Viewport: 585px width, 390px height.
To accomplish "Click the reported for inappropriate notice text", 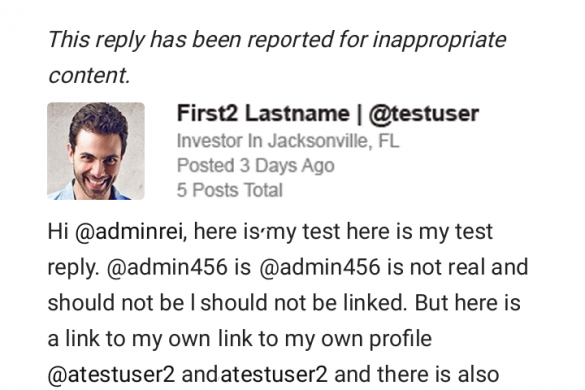I will coord(277,57).
